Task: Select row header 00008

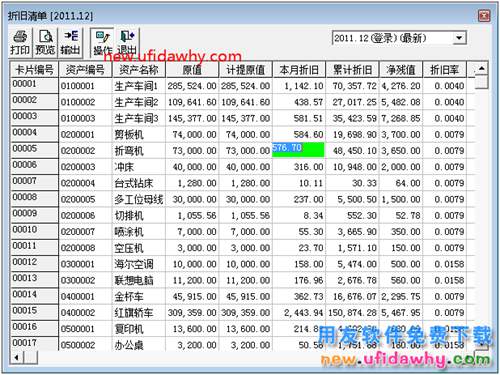Action: coord(34,198)
